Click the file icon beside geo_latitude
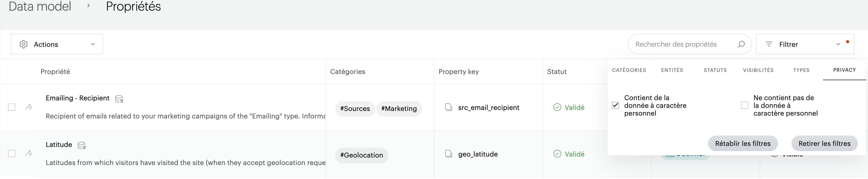Image resolution: width=868 pixels, height=179 pixels. 448,154
